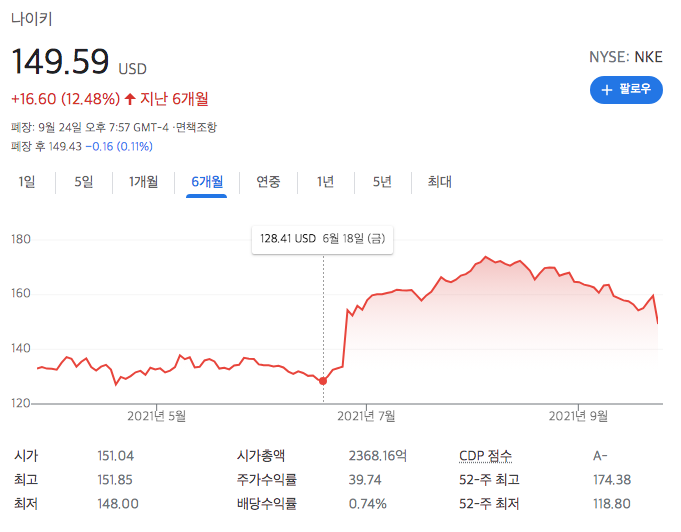The height and width of the screenshot is (532, 681).
Task: Click the 2021년 5월 axis label
Action: [156, 416]
